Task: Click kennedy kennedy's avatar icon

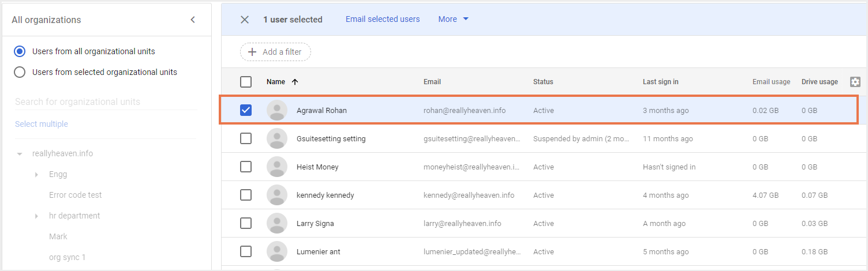Action: click(x=277, y=195)
